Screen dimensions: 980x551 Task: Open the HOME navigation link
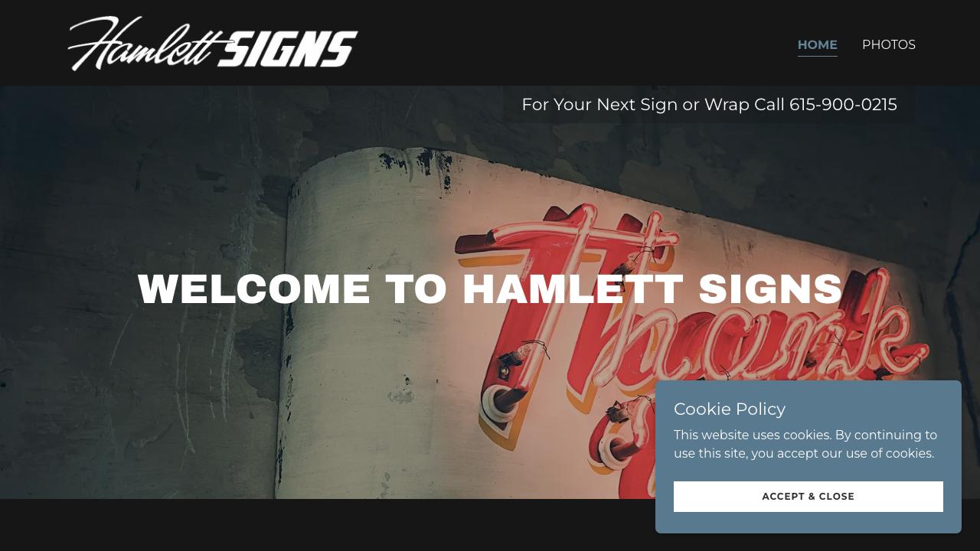[x=817, y=44]
